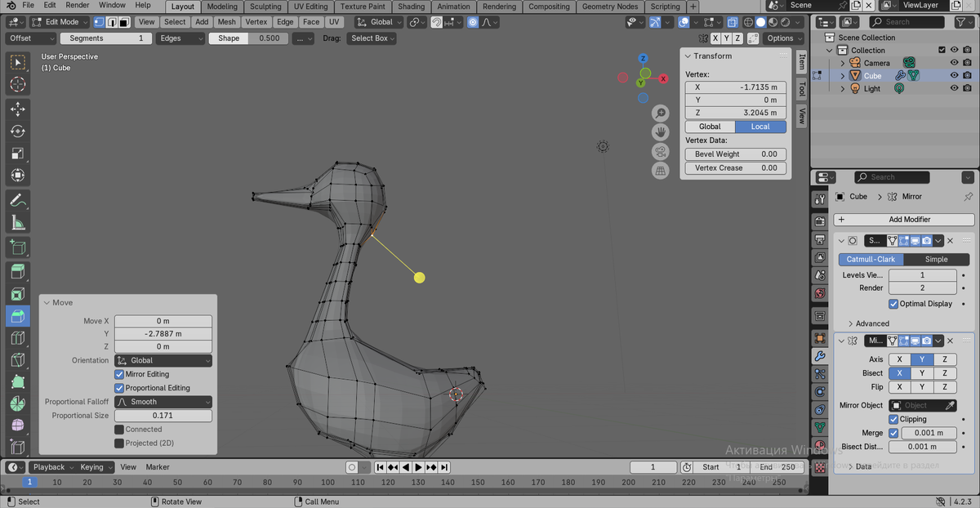Toggle camera view gizmo button

tap(661, 152)
